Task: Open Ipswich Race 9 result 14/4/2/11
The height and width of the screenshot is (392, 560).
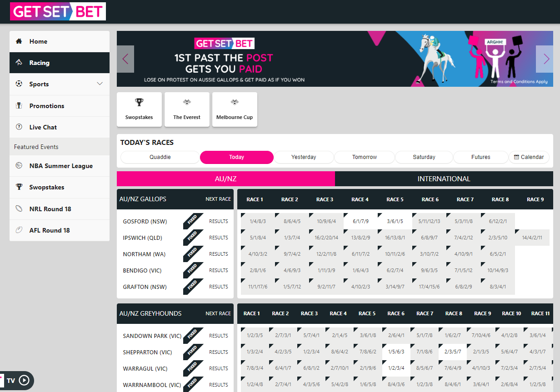Action: pos(532,238)
